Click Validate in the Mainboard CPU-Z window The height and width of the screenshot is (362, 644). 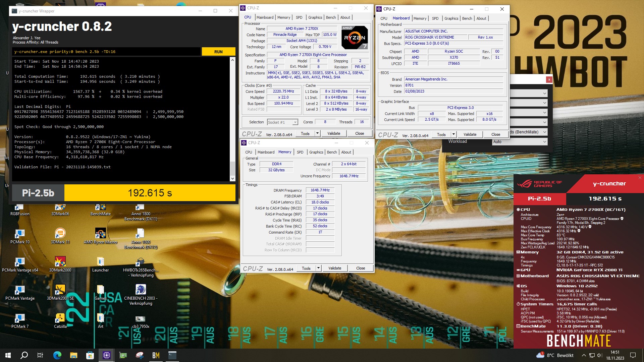coord(470,134)
